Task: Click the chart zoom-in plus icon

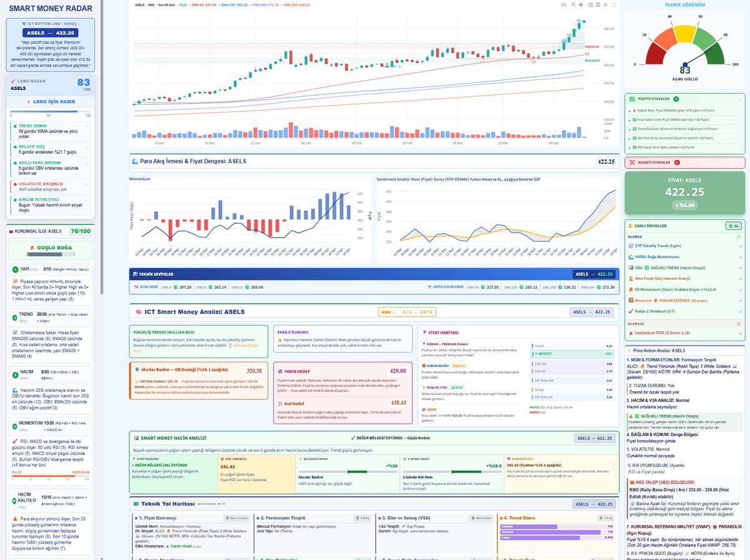Action: click(591, 4)
